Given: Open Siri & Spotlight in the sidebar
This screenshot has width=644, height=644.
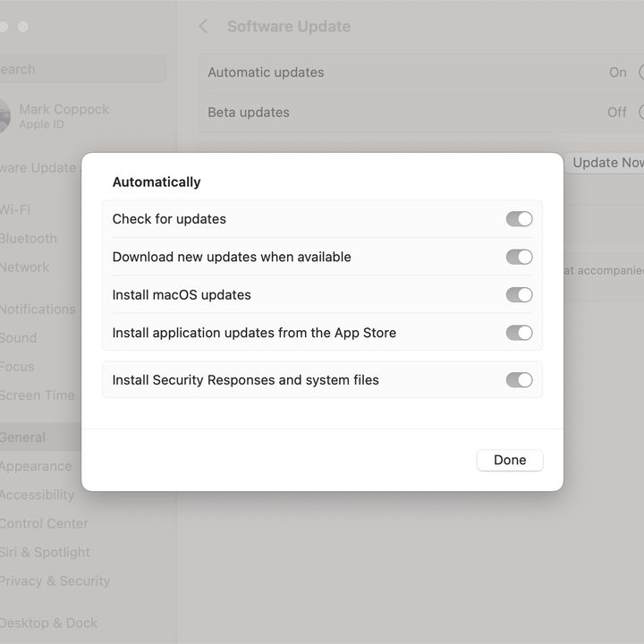Looking at the screenshot, I should pos(46,553).
